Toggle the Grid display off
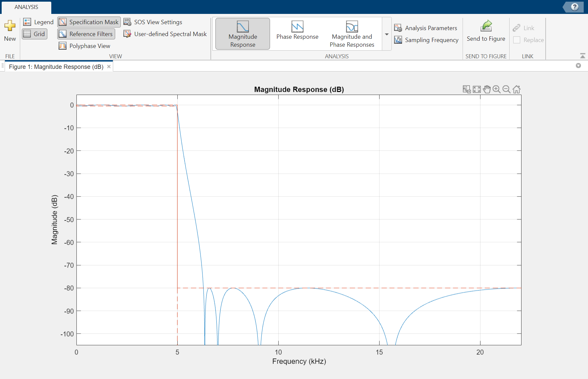 point(34,34)
